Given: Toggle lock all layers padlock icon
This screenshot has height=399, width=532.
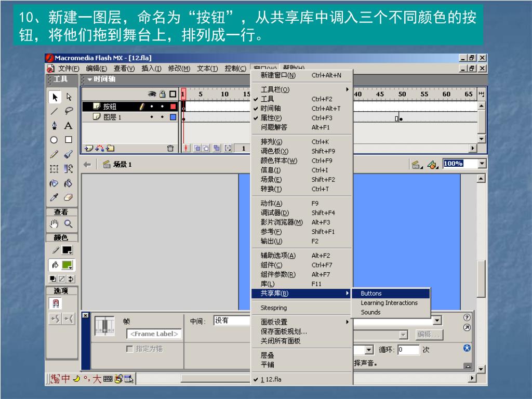Looking at the screenshot, I should tap(163, 94).
